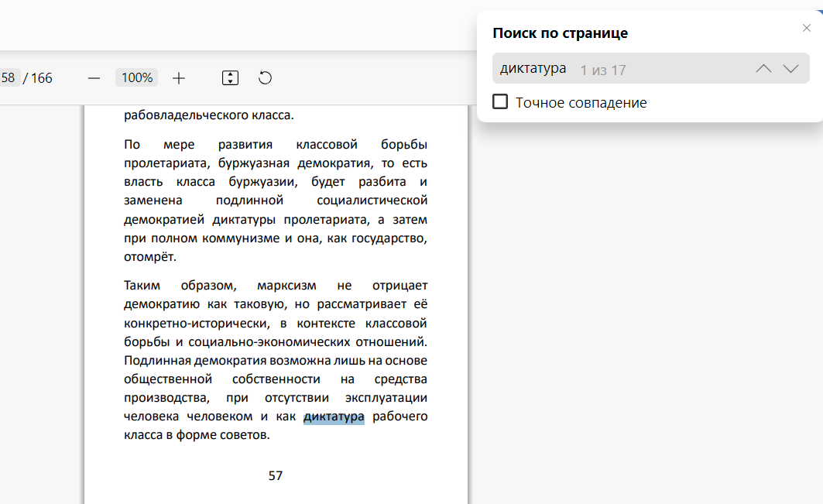The height and width of the screenshot is (504, 823).
Task: Click the search field containing 'диктатура'
Action: click(x=651, y=68)
